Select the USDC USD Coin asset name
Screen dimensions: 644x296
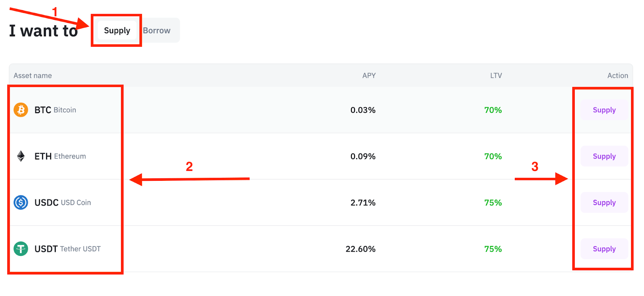tap(62, 203)
